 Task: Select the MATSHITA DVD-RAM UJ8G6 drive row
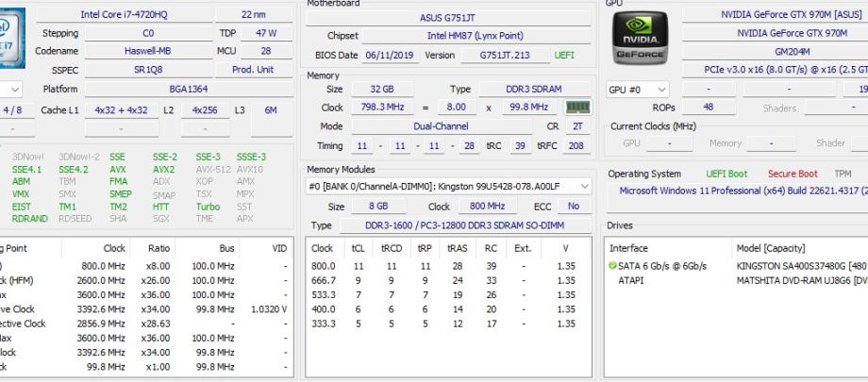coord(737,280)
